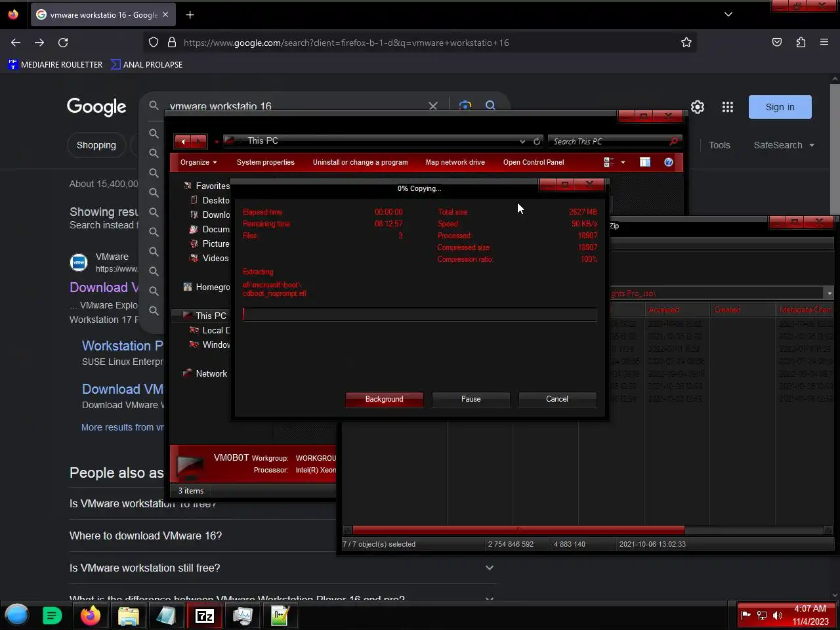Open Firefox extensions menu

pyautogui.click(x=801, y=43)
